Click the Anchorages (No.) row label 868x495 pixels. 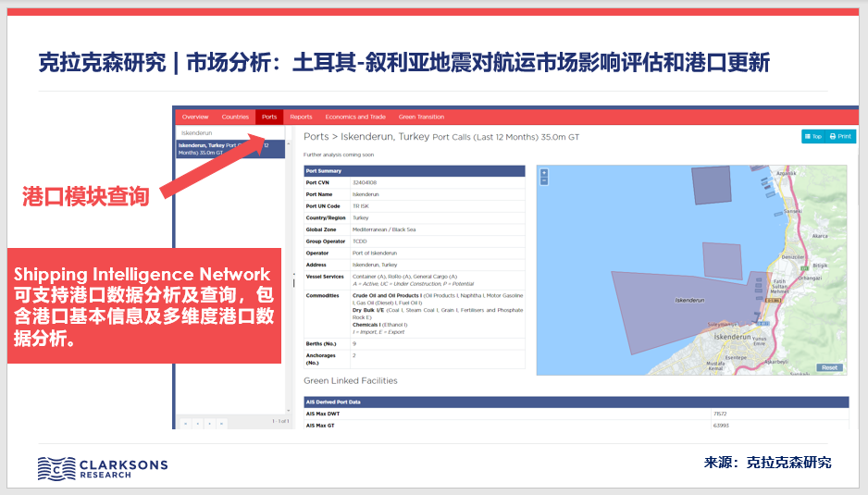[x=321, y=359]
